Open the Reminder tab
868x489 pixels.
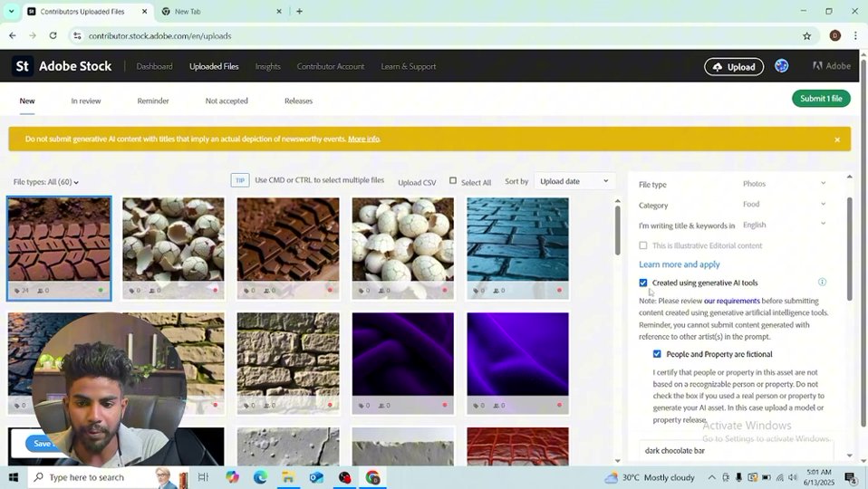pos(153,101)
